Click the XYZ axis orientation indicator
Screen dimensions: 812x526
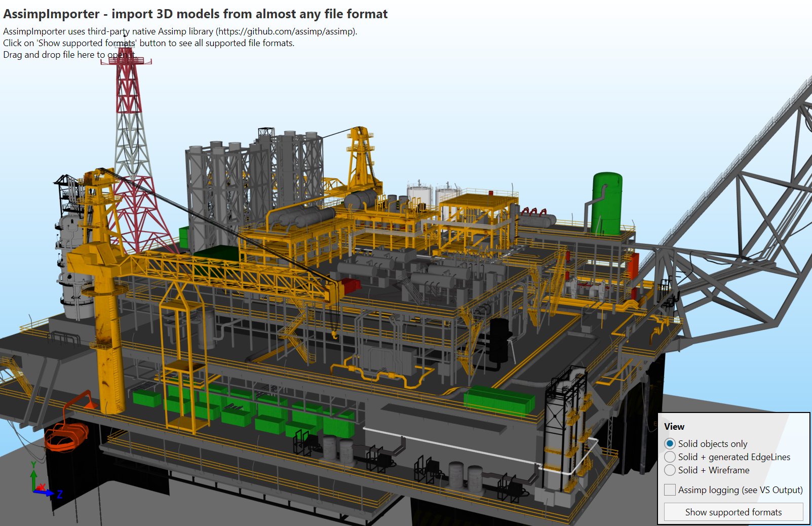point(46,480)
